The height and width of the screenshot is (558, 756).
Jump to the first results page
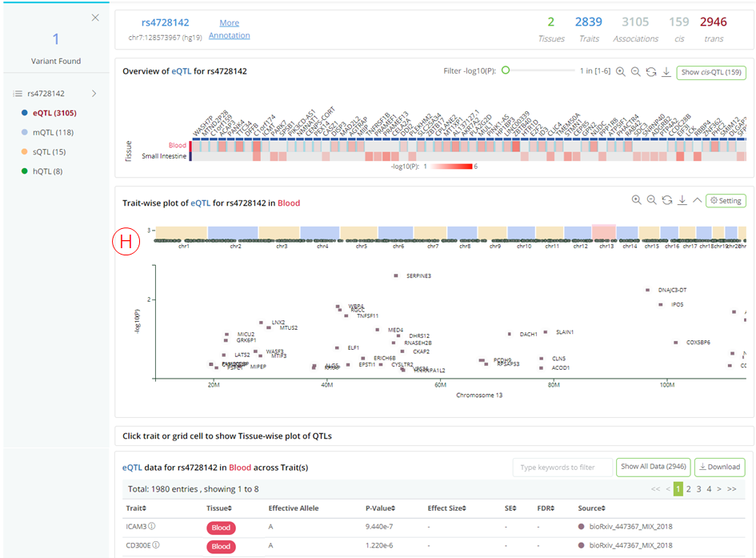coord(655,489)
